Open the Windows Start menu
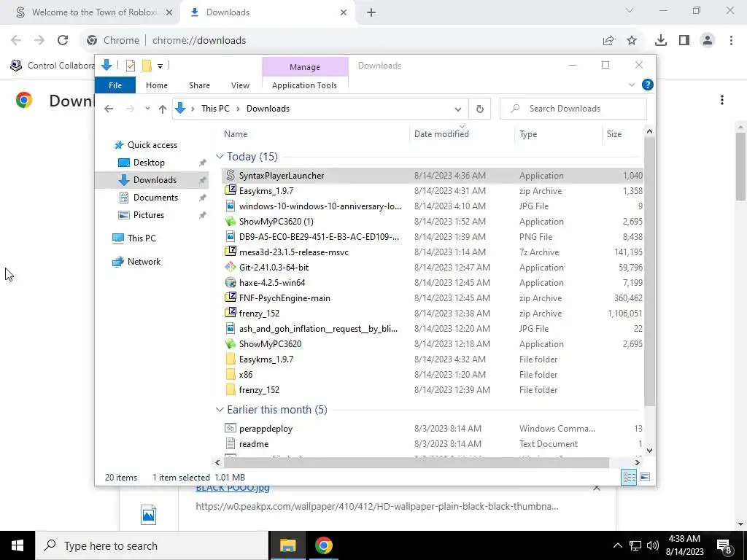Image resolution: width=747 pixels, height=560 pixels. (18, 545)
